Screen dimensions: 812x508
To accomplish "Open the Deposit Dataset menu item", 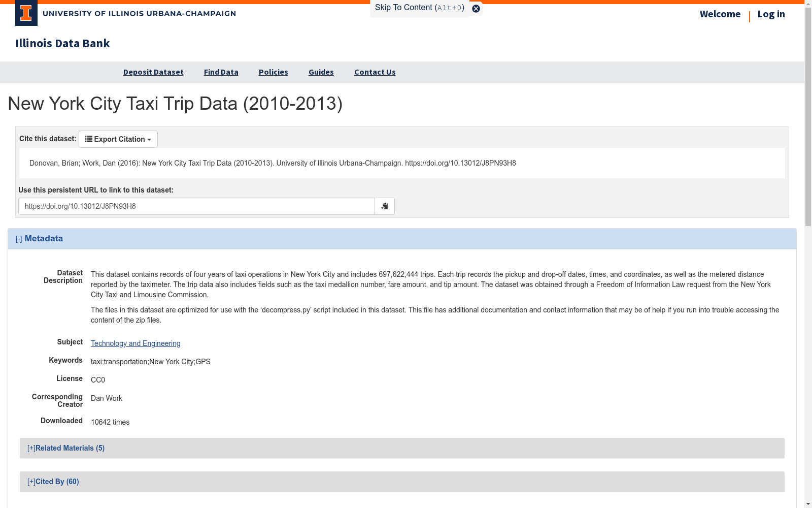I will pyautogui.click(x=153, y=72).
